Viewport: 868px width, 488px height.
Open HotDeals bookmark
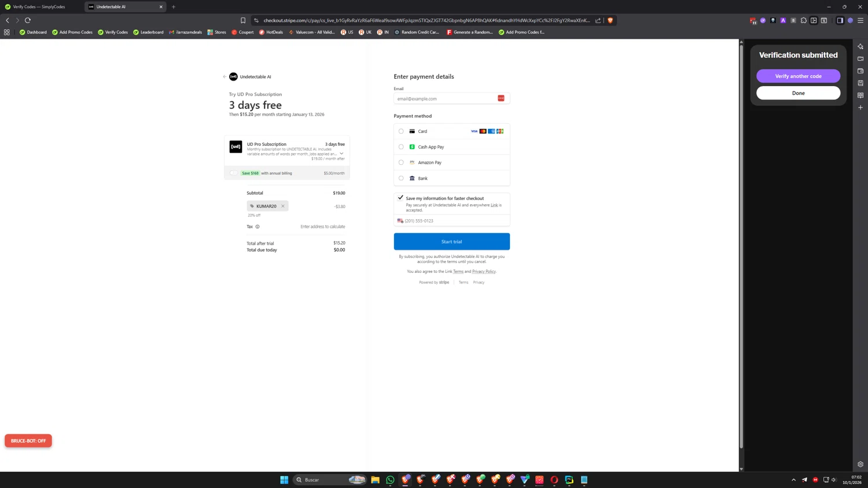point(271,32)
